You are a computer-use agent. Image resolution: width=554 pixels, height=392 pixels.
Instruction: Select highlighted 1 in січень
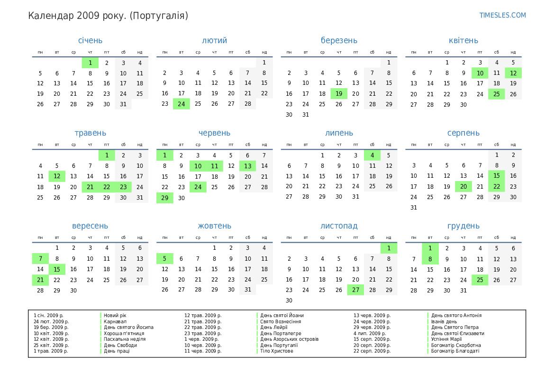[90, 63]
